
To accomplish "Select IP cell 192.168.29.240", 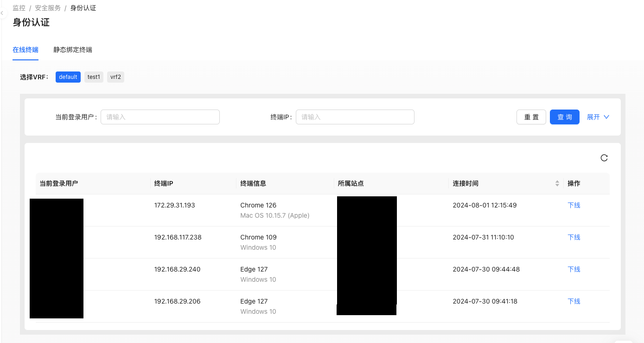I will [178, 269].
